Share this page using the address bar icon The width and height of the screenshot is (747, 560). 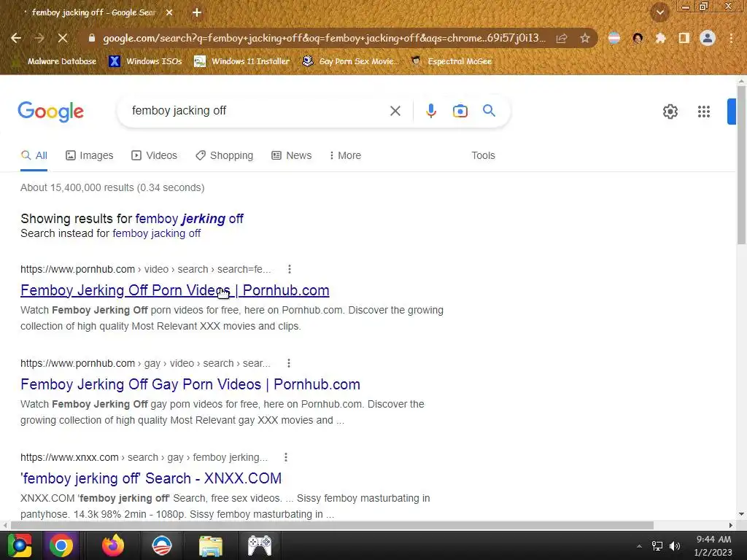click(562, 38)
